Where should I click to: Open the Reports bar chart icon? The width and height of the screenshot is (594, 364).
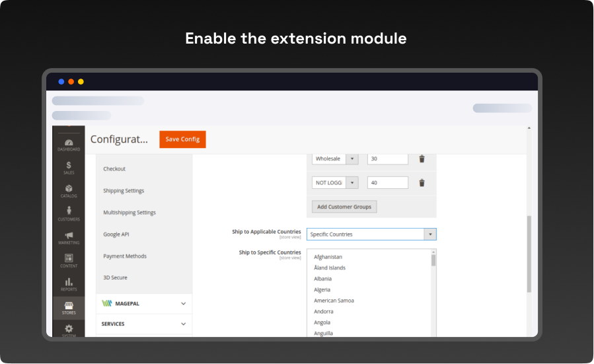69,283
